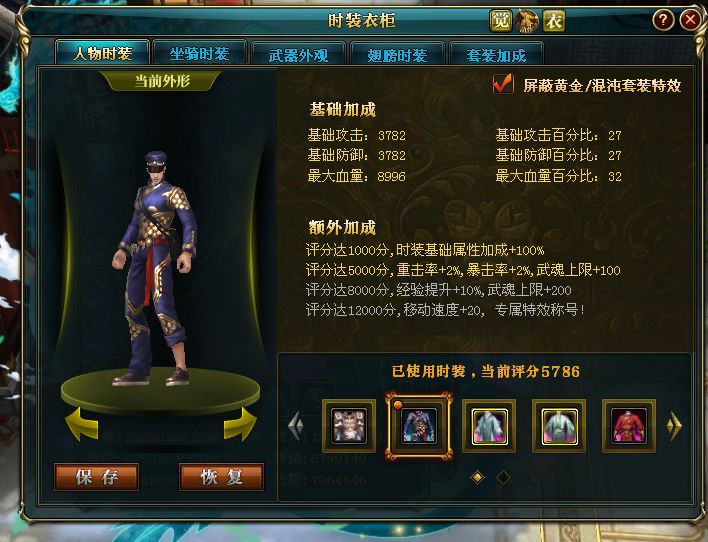This screenshot has height=542, width=708.
Task: Select first page dot indicator
Action: [478, 477]
